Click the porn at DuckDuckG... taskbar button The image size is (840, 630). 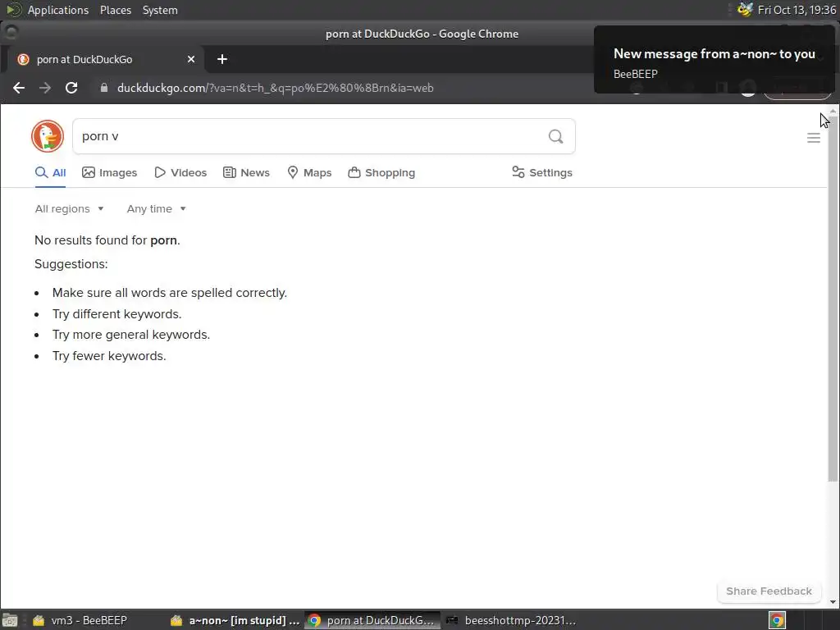click(x=372, y=620)
